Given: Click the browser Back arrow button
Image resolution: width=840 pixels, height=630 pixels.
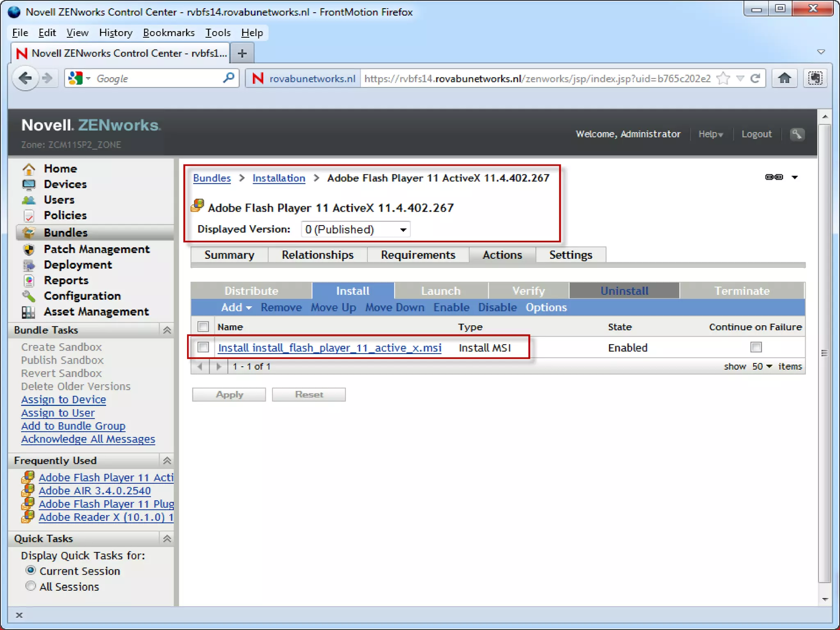Looking at the screenshot, I should (25, 78).
